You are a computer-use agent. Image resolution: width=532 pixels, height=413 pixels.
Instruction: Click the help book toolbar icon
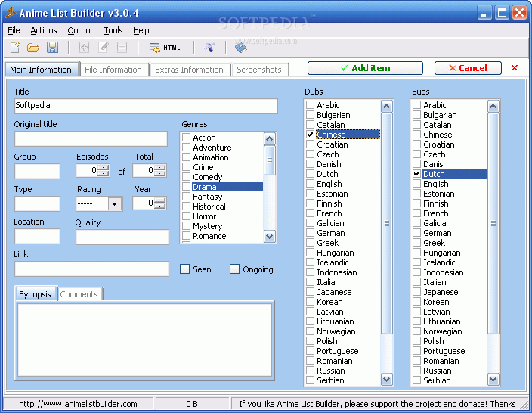pyautogui.click(x=241, y=48)
